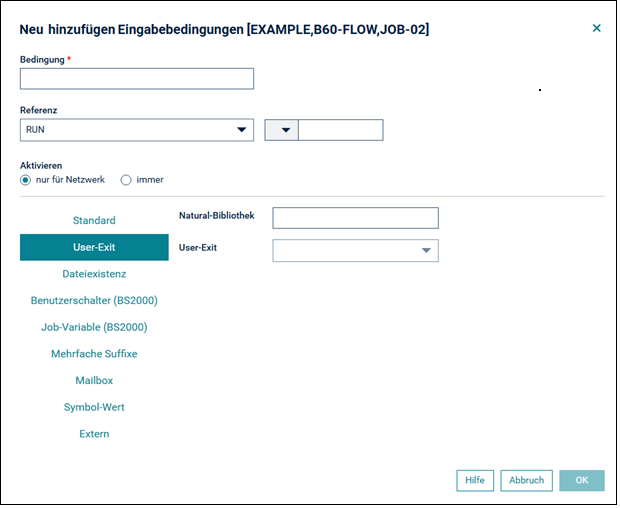The image size is (620, 508).
Task: Open the Dateiexistenz tab
Action: click(94, 274)
